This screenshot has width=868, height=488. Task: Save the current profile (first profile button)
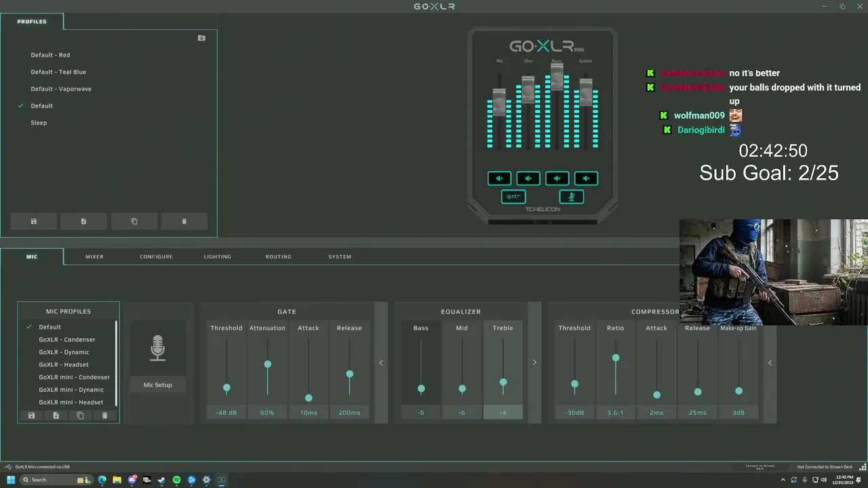33,222
